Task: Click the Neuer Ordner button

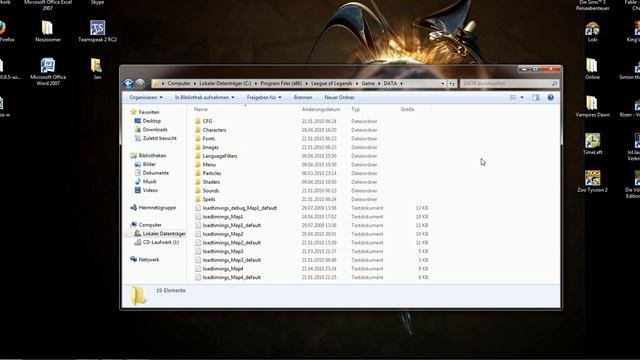Action: (339, 98)
